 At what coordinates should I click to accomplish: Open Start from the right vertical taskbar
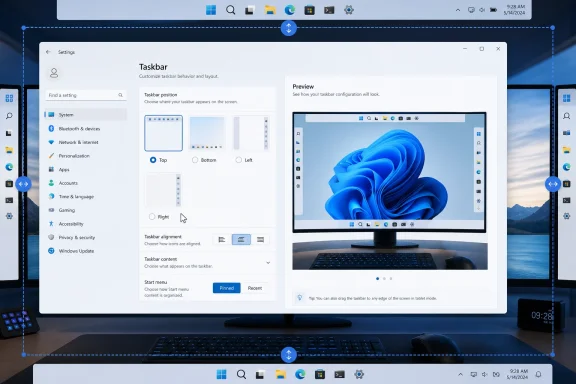[567, 98]
